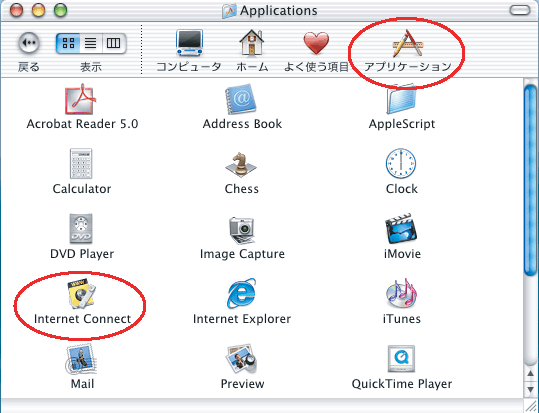Click the scroll down arrow
Screen dimensions: 539x413
(x=530, y=389)
